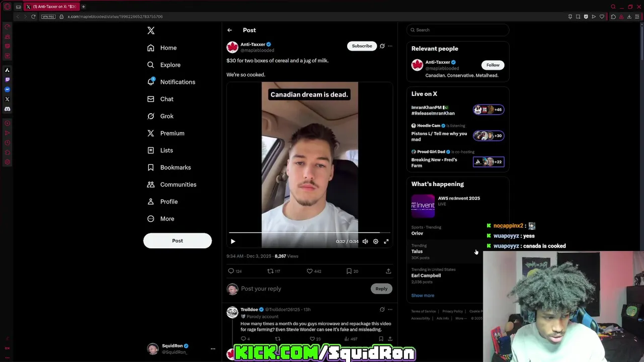Open the AWS re:Invent 2025 live event
644x362 pixels.
click(x=458, y=206)
